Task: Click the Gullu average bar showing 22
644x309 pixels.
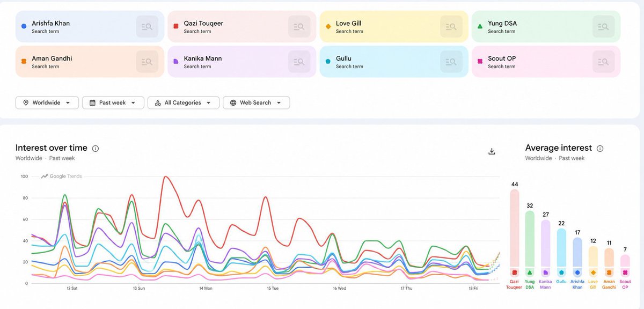Action: click(561, 253)
